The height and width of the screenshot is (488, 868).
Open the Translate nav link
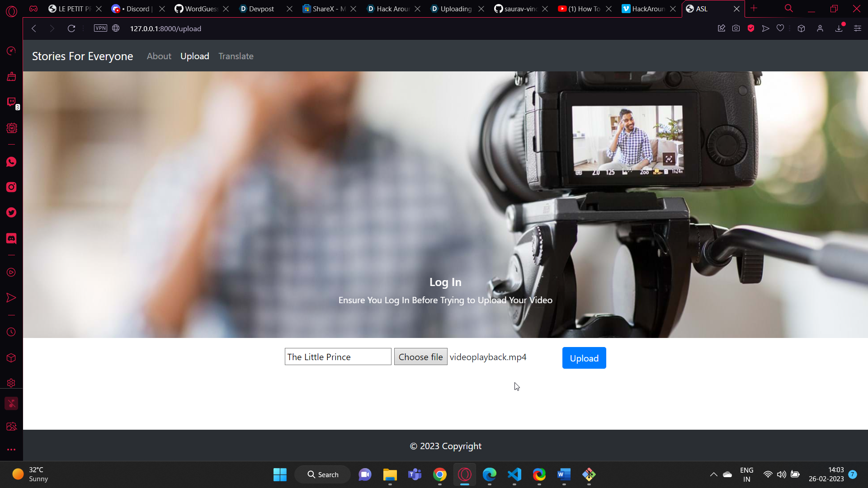point(236,56)
